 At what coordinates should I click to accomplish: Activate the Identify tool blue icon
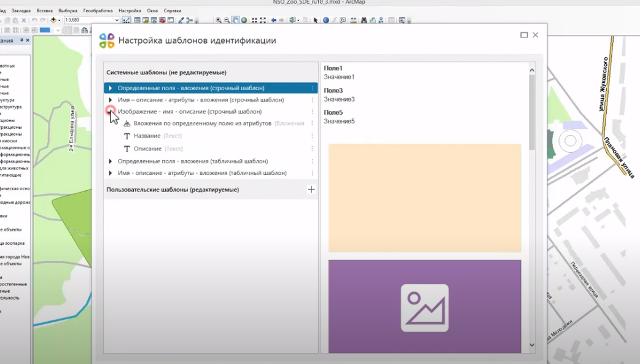[326, 20]
